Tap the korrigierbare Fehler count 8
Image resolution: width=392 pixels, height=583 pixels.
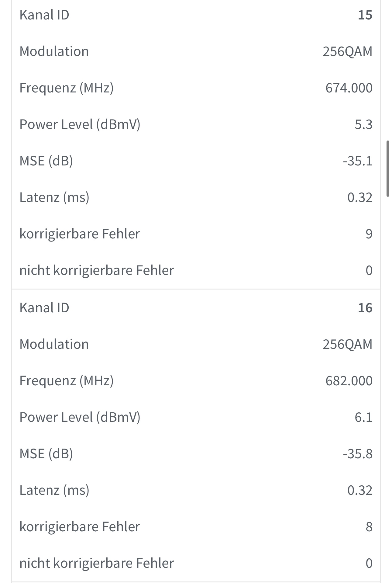click(x=369, y=527)
